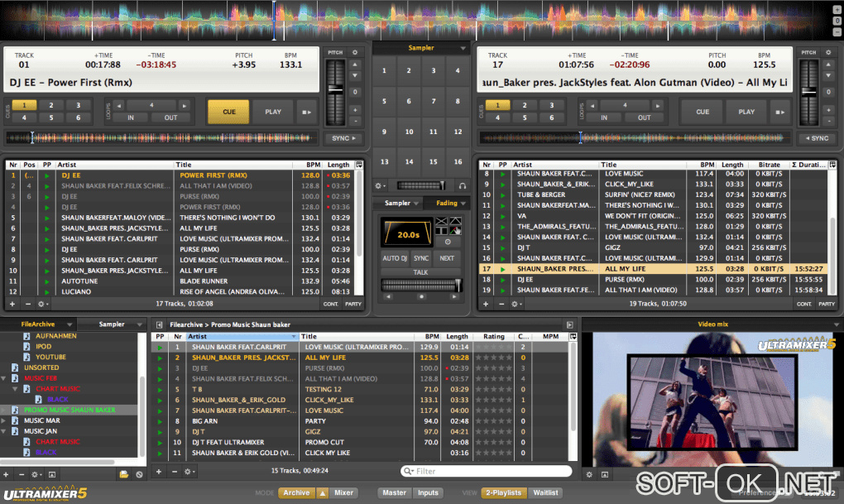844x504 pixels.
Task: Open the Video mix panel dropdown
Action: 837,324
